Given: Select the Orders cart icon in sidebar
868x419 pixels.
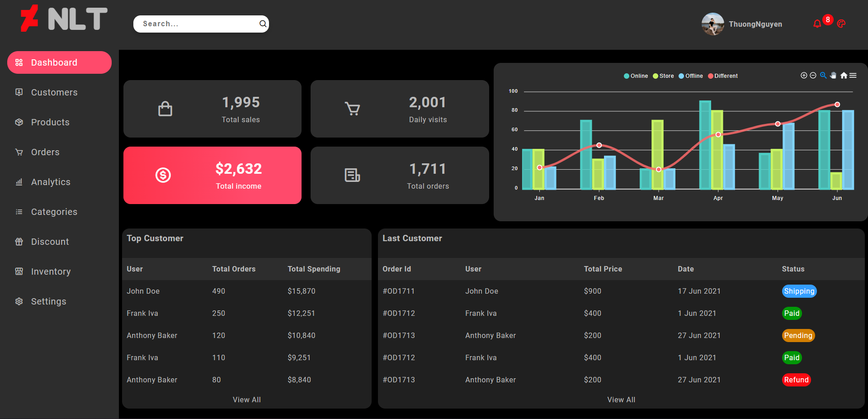Looking at the screenshot, I should 19,152.
